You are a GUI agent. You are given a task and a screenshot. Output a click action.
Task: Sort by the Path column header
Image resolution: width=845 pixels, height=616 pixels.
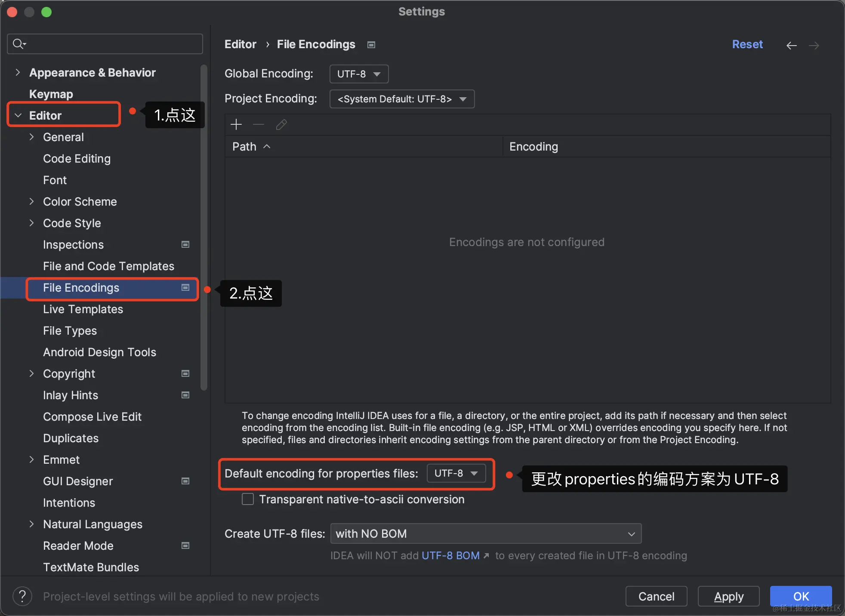[244, 147]
